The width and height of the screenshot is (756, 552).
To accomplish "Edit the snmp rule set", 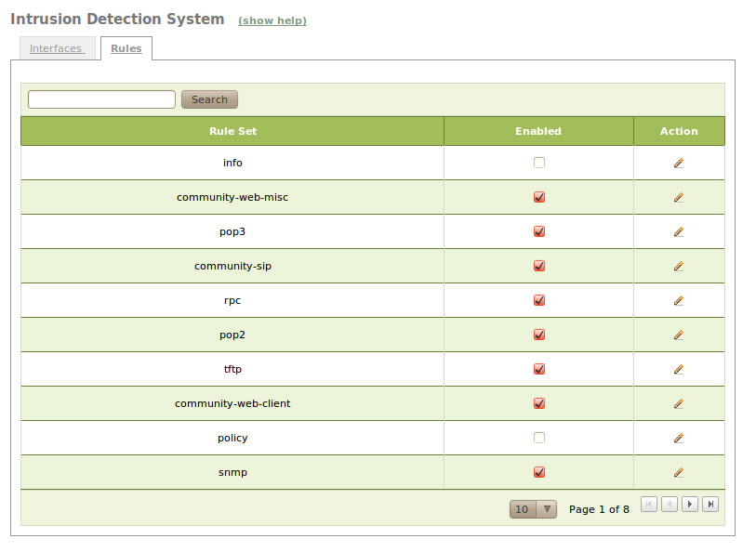I will (x=679, y=472).
